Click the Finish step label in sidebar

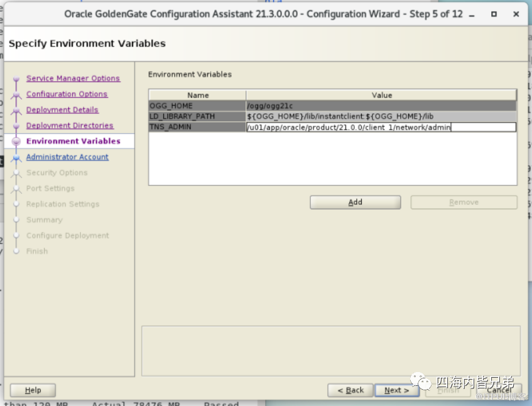(x=37, y=251)
